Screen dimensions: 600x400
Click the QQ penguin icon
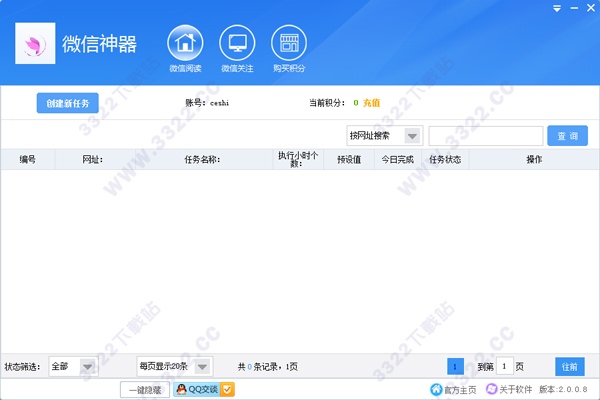(181, 389)
